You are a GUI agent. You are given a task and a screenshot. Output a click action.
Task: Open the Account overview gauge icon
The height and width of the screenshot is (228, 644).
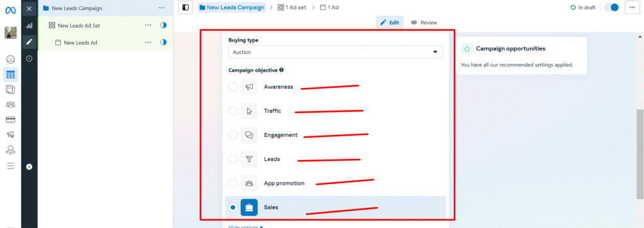point(11,60)
